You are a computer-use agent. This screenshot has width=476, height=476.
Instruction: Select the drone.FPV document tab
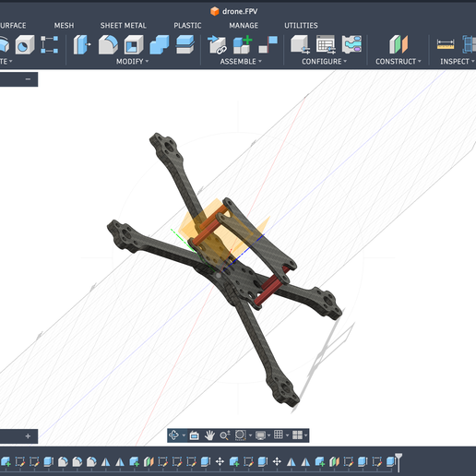234,12
